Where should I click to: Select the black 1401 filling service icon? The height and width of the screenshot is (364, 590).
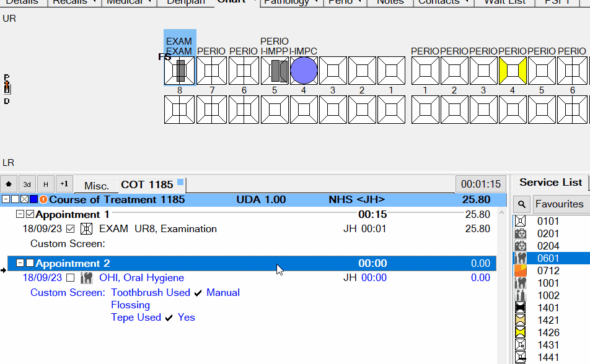point(521,308)
